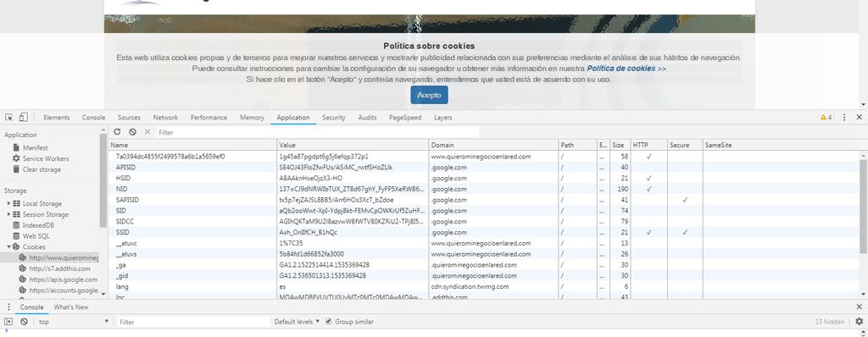Select the _ga cookie row
The image size is (868, 337).
click(x=485, y=264)
